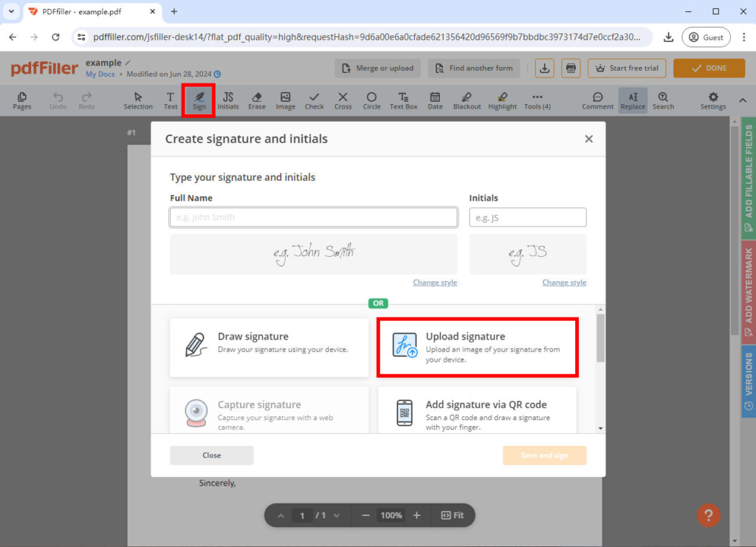Click the Check mark tool
The image size is (756, 547).
(314, 100)
